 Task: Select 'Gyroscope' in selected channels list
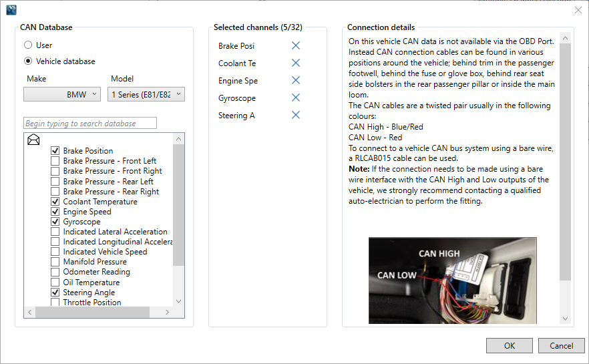pyautogui.click(x=237, y=98)
